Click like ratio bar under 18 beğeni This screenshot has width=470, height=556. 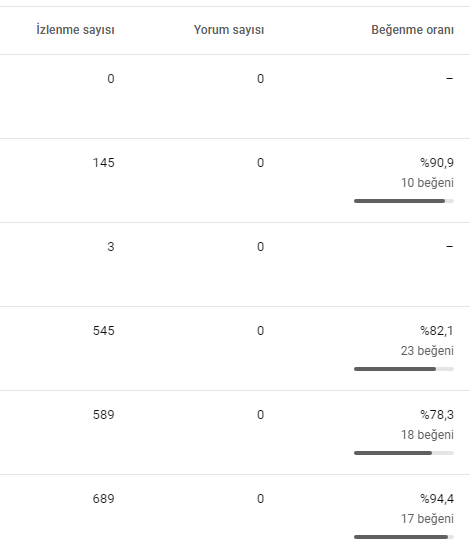click(404, 453)
